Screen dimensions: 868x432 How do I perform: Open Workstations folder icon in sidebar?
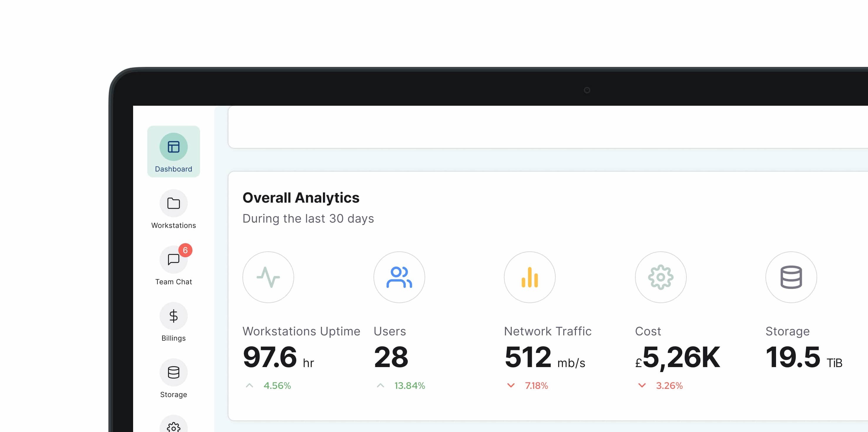tap(174, 204)
